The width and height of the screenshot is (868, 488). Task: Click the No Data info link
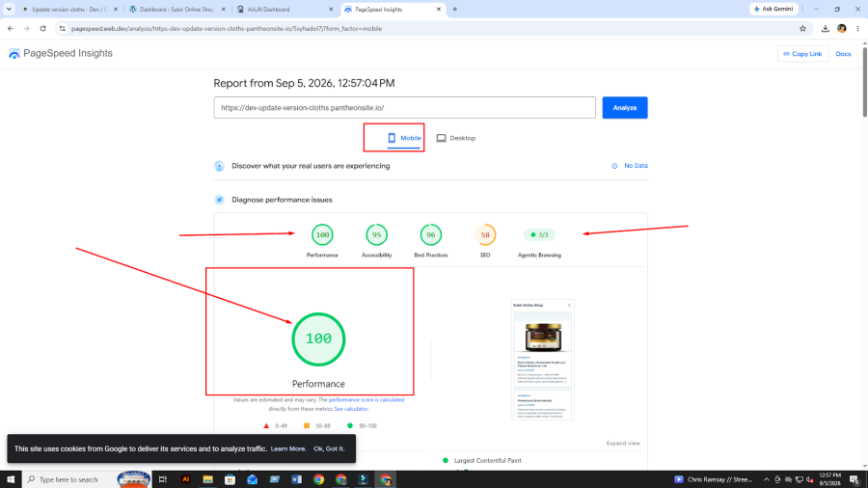630,166
